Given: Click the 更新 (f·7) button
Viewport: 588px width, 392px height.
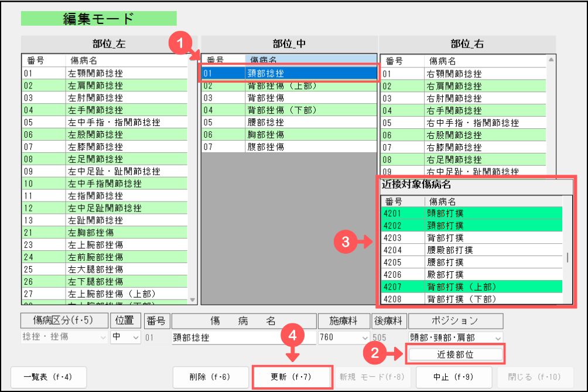Looking at the screenshot, I should [x=292, y=377].
